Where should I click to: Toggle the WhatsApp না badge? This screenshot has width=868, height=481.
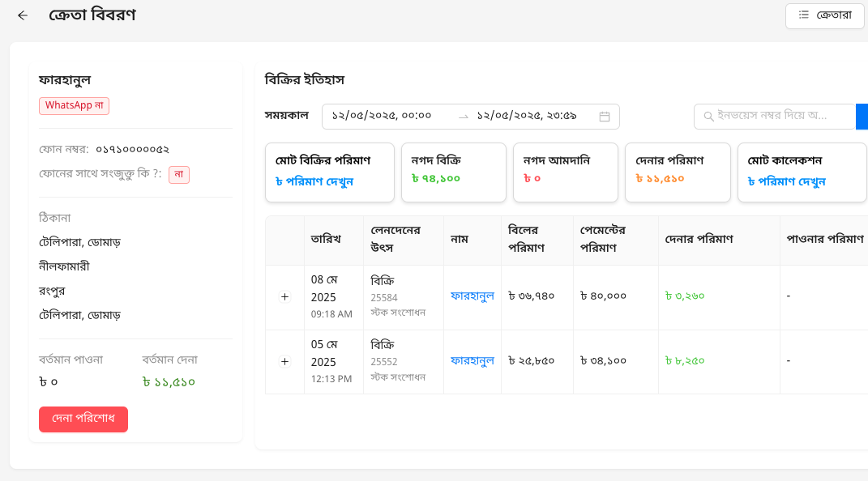[x=74, y=105]
